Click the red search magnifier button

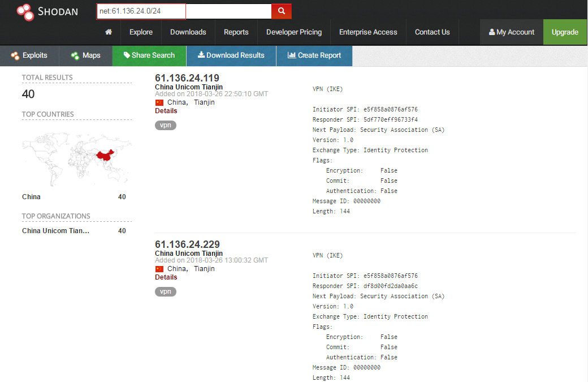point(281,11)
